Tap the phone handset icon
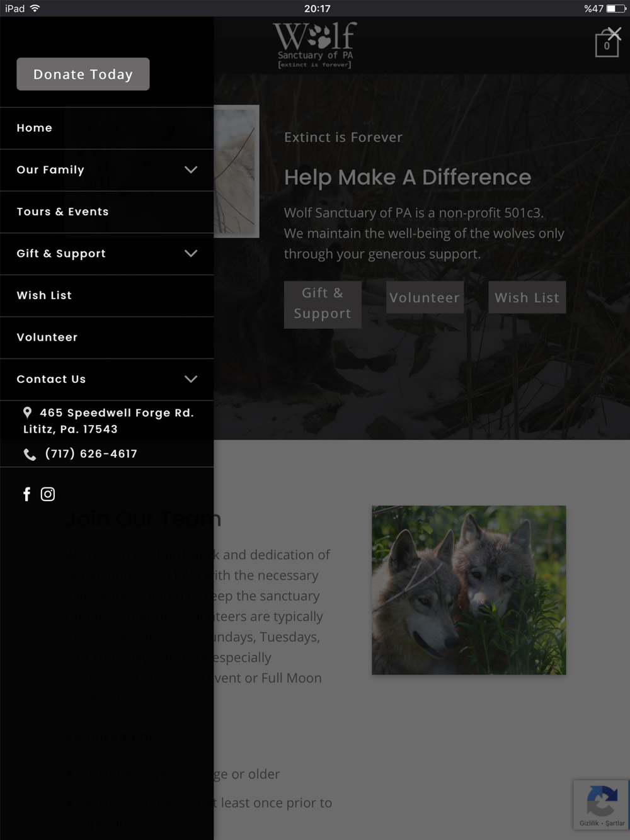Image resolution: width=630 pixels, height=840 pixels. (x=30, y=454)
